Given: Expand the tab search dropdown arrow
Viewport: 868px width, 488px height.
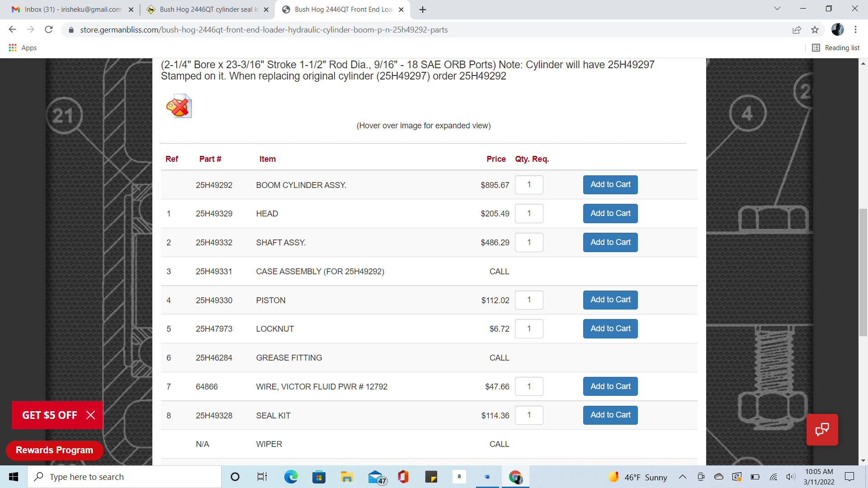Looking at the screenshot, I should point(777,9).
